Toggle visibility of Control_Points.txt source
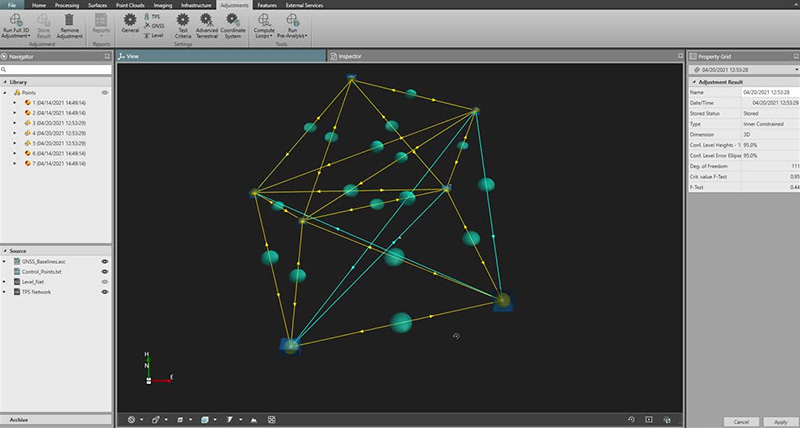The image size is (800, 428). (104, 270)
